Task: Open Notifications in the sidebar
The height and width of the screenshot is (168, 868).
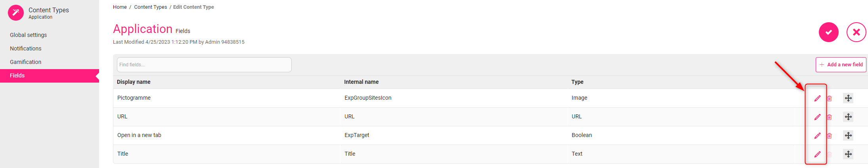Action: (25, 48)
